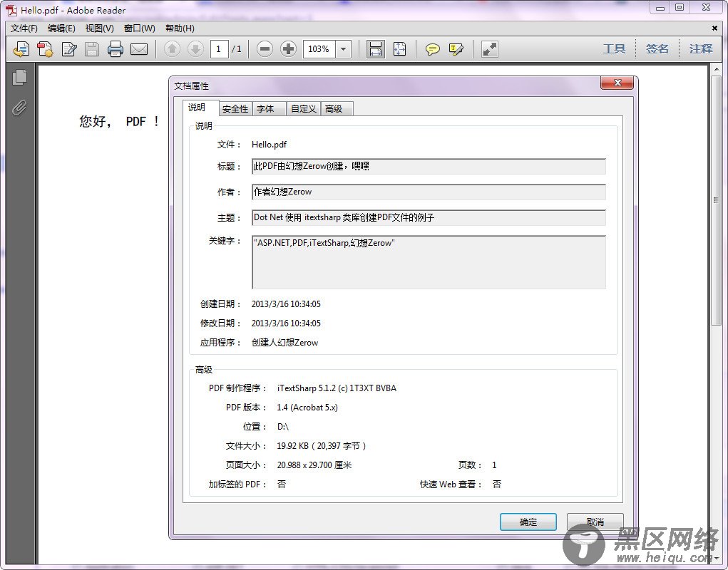Click the open file toolbar icon
The image size is (728, 570).
pyautogui.click(x=21, y=48)
